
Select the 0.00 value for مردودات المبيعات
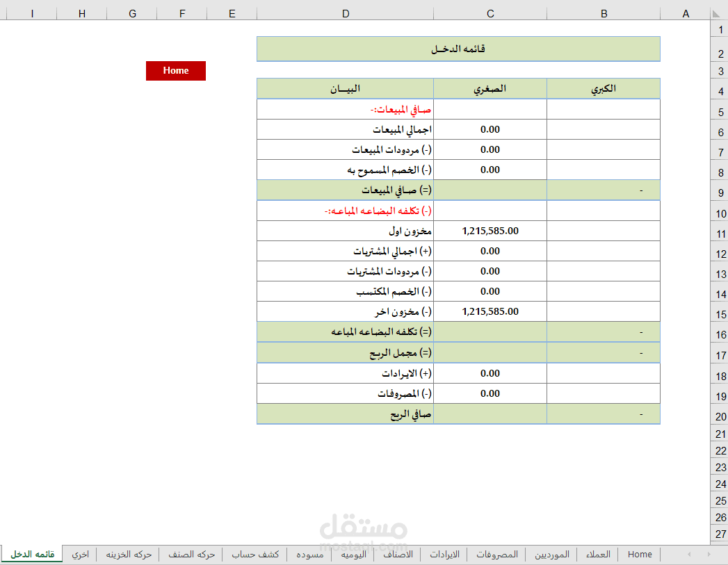(490, 150)
